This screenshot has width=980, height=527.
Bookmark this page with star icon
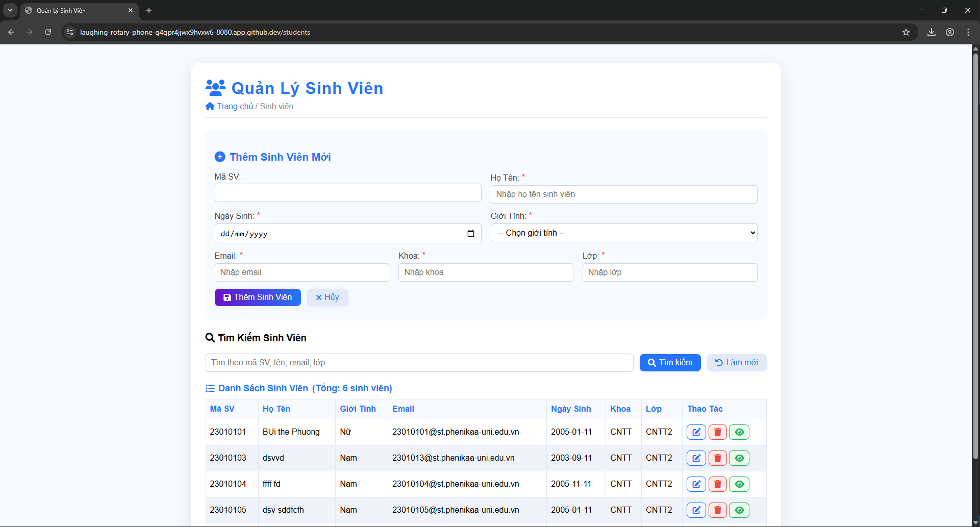(906, 32)
